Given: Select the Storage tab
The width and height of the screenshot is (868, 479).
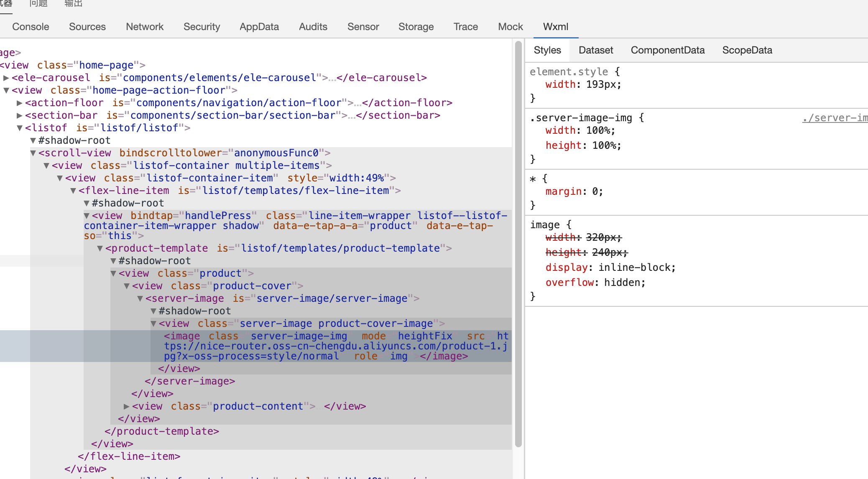Looking at the screenshot, I should [416, 27].
